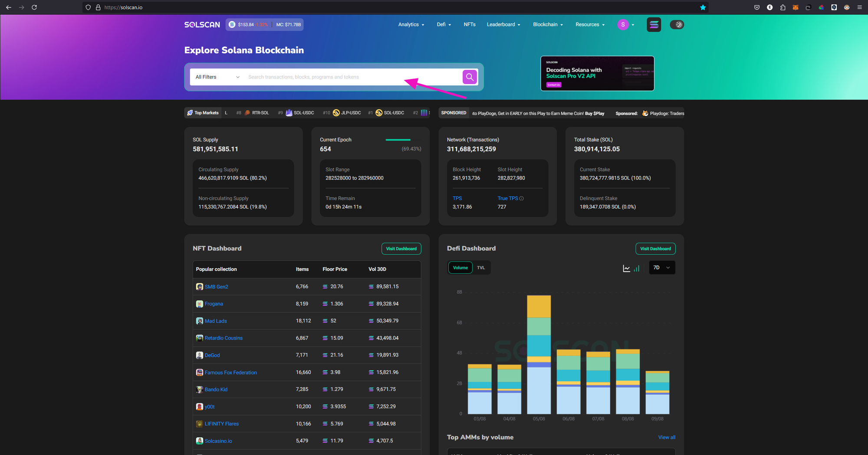Screen dimensions: 868x455
Task: Open Solcasino.io collection link
Action: click(218, 441)
